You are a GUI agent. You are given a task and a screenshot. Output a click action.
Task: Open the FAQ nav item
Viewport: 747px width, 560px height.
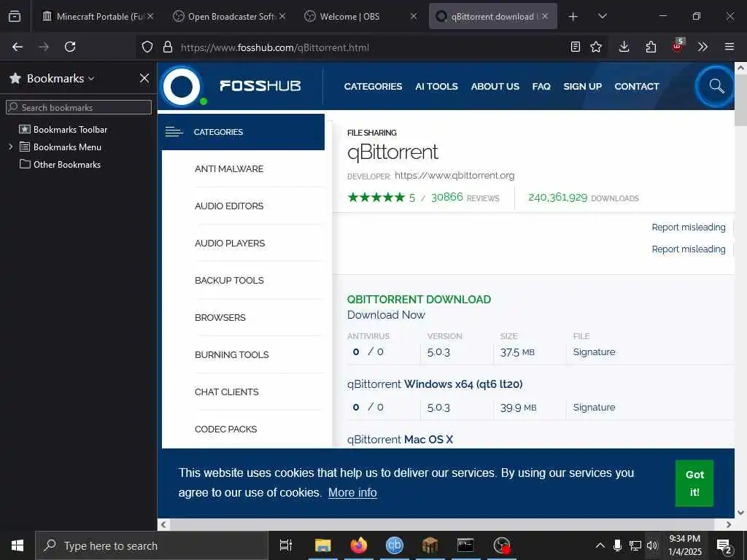pos(541,86)
